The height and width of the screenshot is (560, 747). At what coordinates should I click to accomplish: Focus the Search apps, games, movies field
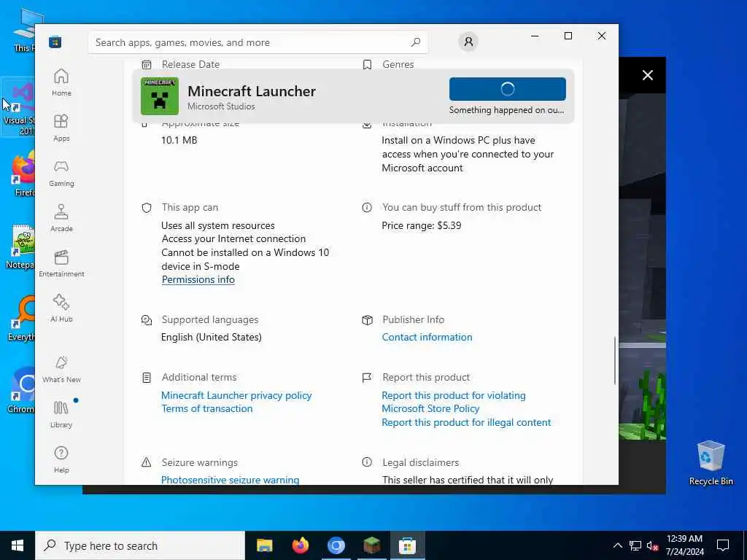coord(258,42)
